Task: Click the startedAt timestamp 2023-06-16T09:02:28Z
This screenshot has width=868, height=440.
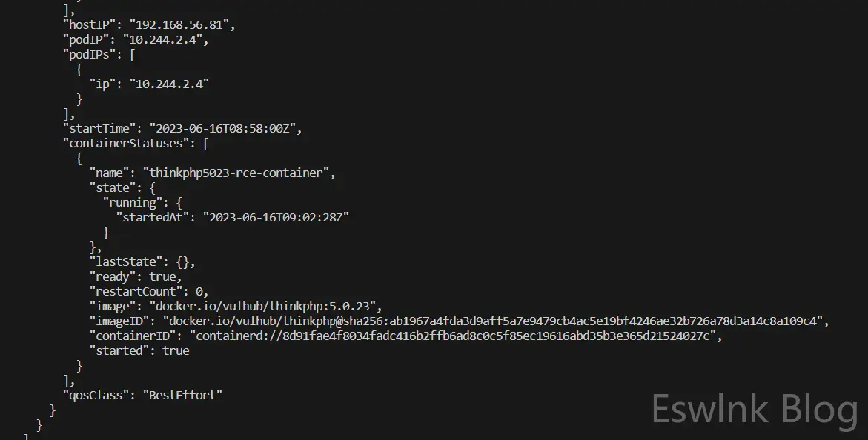Action: [x=279, y=217]
